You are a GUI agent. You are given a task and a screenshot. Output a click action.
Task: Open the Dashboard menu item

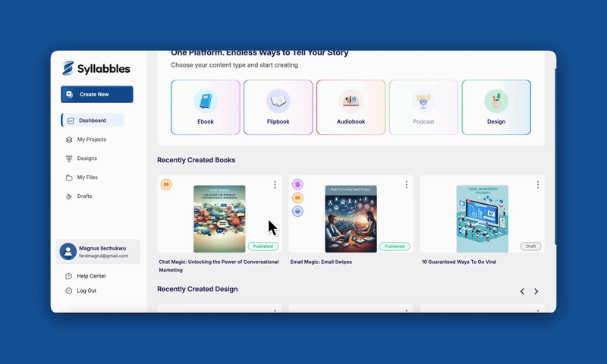coord(93,121)
